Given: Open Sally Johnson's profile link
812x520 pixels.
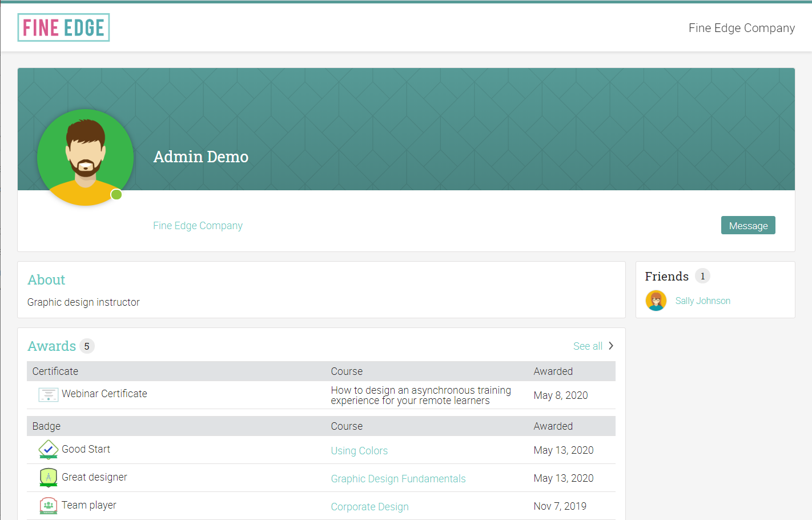Looking at the screenshot, I should [703, 301].
